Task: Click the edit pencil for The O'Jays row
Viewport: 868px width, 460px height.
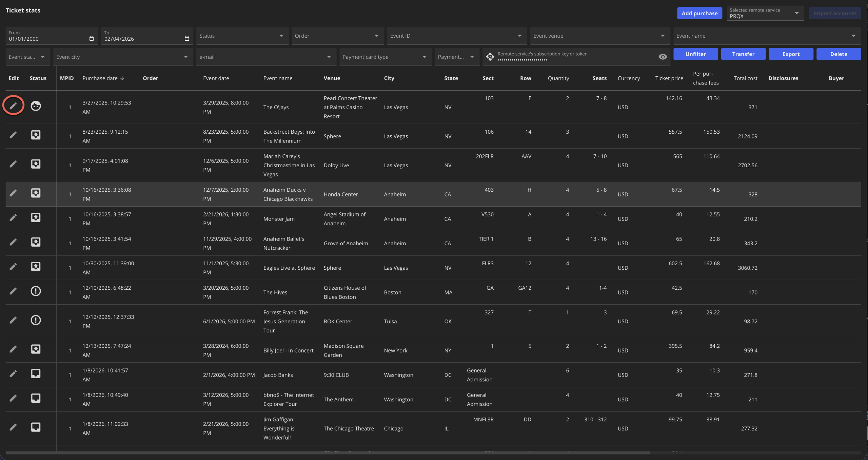Action: [x=13, y=106]
